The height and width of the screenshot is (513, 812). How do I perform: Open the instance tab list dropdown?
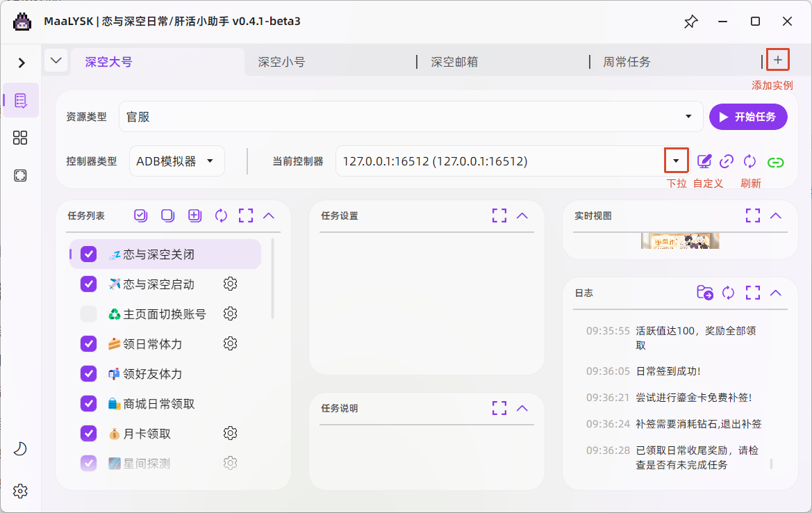(x=56, y=61)
